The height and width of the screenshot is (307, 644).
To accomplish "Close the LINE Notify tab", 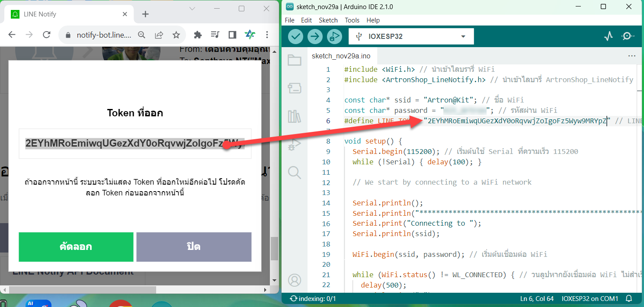I will point(125,14).
